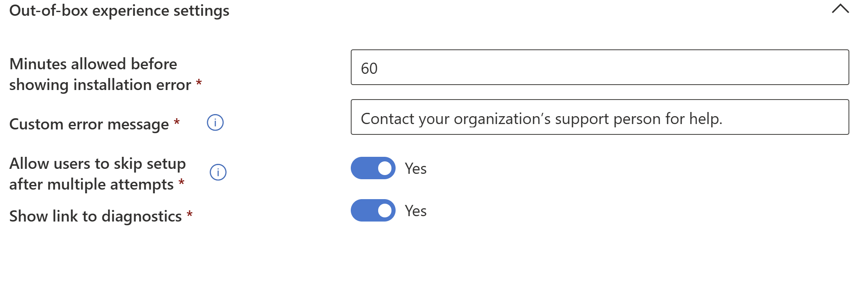Focus the custom error message text box
Viewport: 868px width, 285px height.
(x=599, y=117)
